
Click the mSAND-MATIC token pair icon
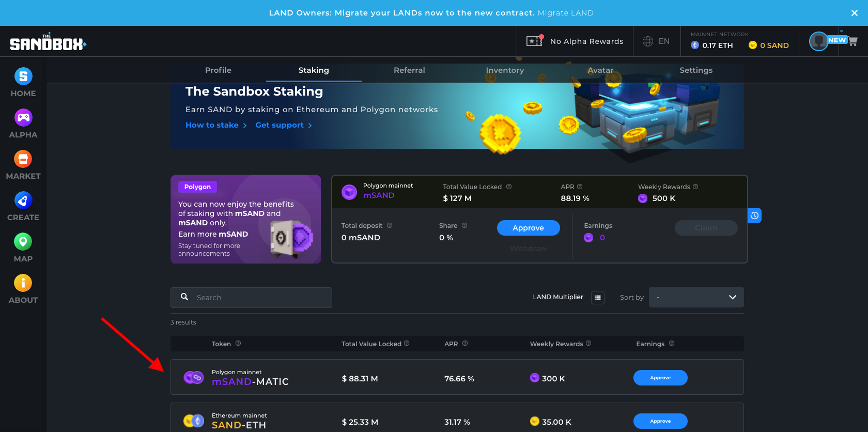coord(194,378)
